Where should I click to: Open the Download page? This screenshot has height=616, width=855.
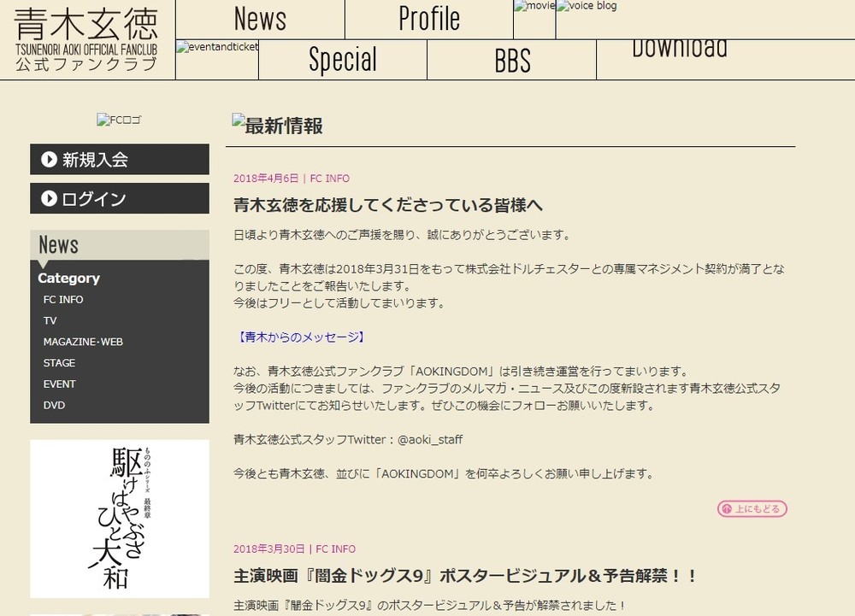click(x=680, y=49)
